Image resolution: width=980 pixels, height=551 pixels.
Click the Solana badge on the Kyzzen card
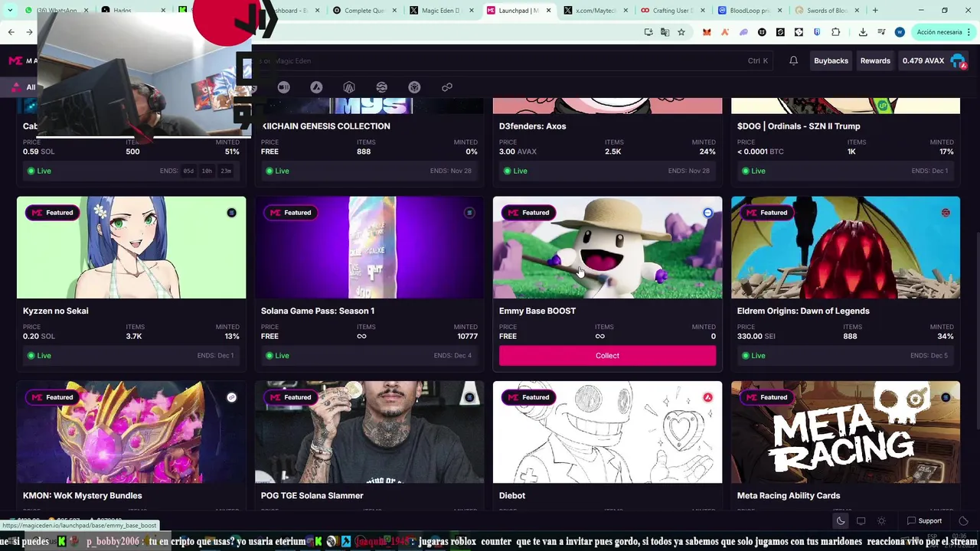[231, 213]
